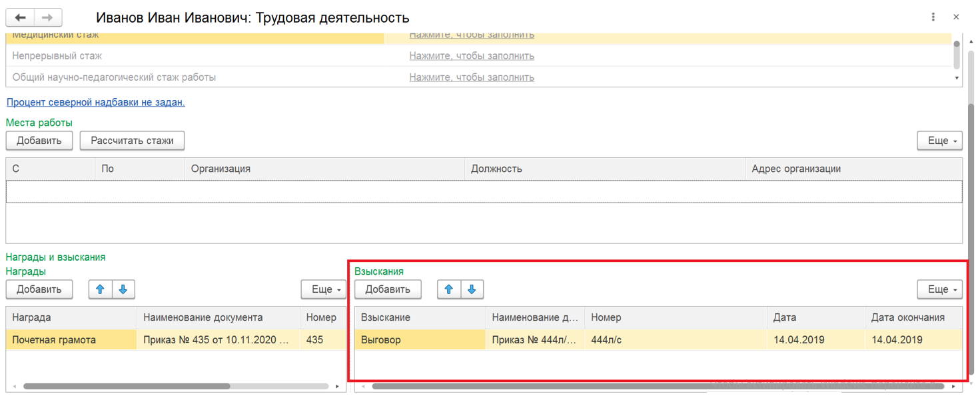Move penalty down with arrow in Взыскания

pos(472,289)
